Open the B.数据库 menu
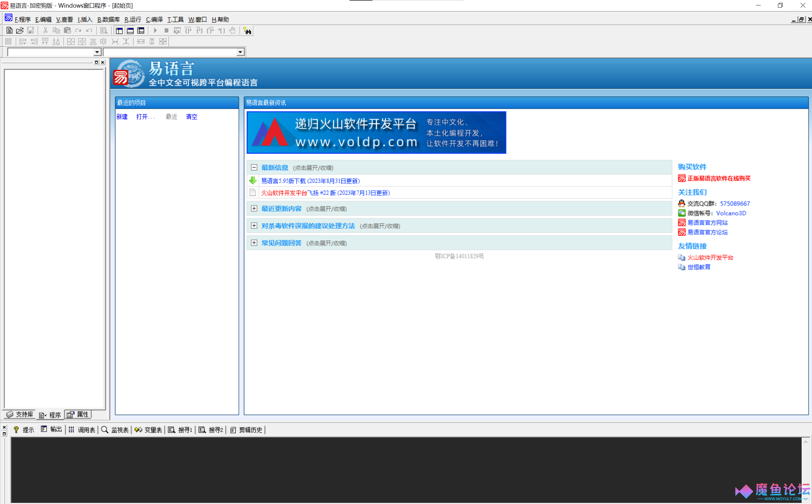812x504 pixels. (x=108, y=20)
